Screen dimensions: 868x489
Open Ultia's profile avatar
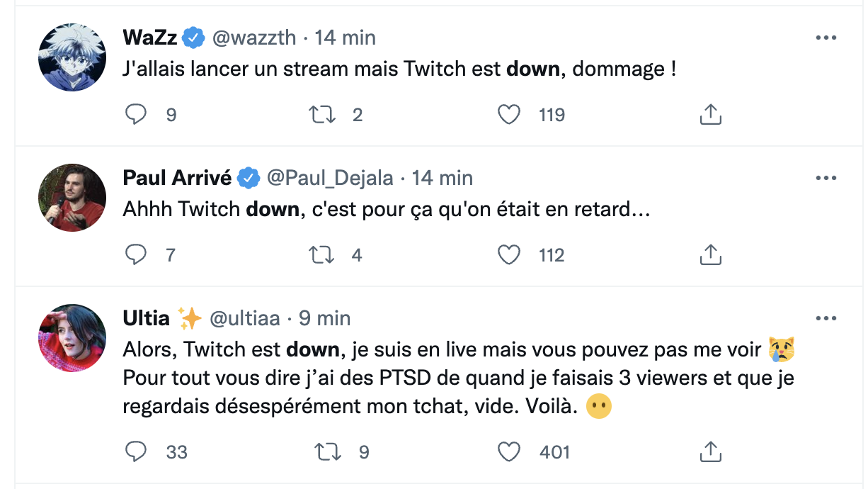(72, 338)
